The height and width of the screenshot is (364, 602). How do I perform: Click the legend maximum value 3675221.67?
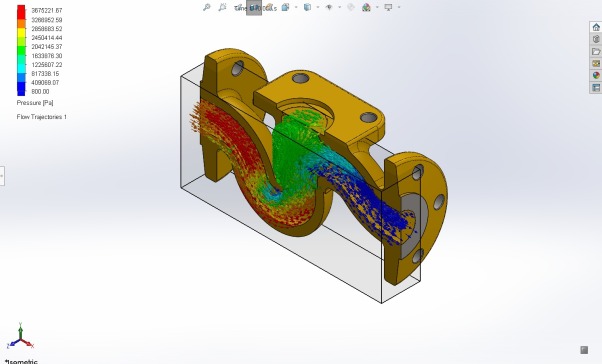(x=46, y=10)
